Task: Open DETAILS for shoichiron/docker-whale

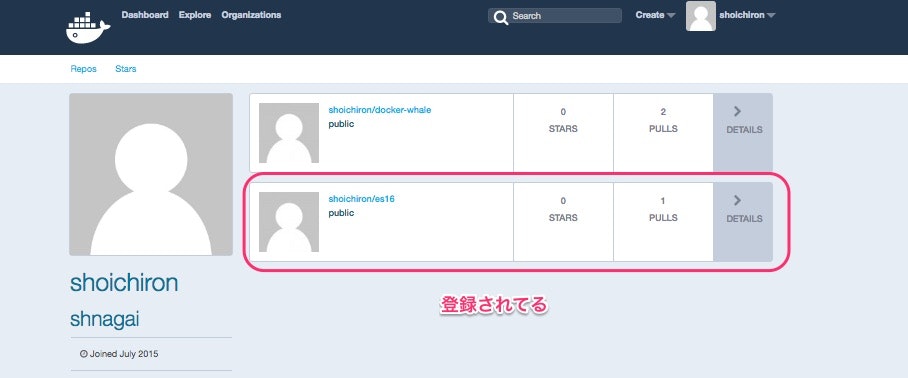Action: click(x=744, y=133)
